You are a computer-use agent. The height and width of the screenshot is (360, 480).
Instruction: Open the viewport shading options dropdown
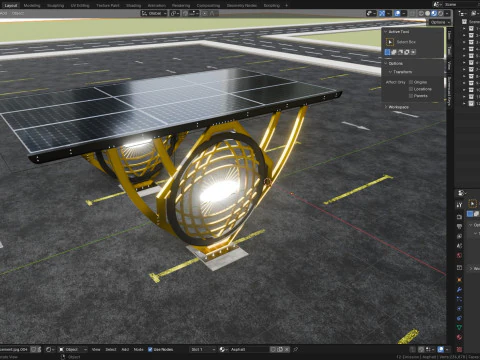[447, 13]
